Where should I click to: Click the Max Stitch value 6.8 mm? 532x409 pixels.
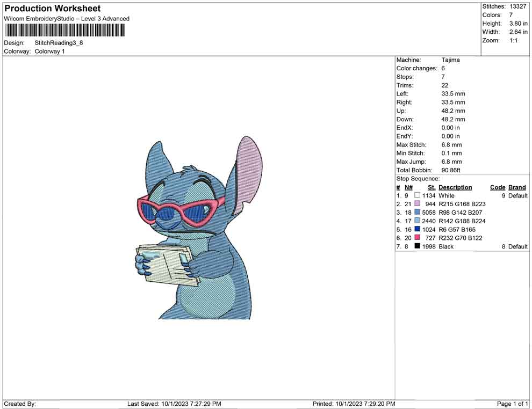[451, 145]
